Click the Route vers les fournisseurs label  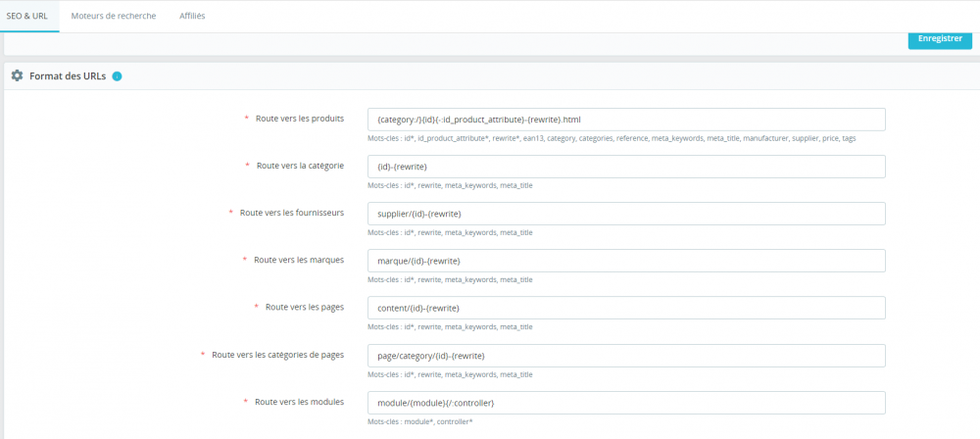[291, 213]
